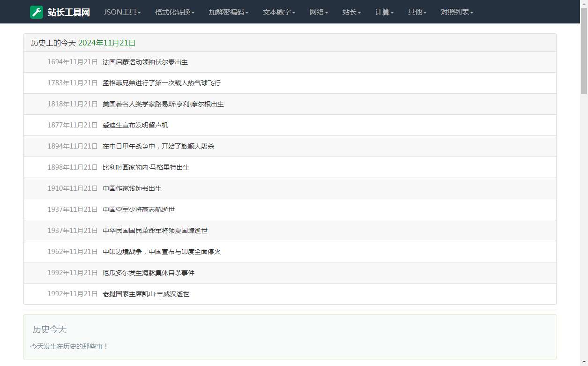Expand the 站长 dropdown
588x366 pixels.
click(x=351, y=12)
